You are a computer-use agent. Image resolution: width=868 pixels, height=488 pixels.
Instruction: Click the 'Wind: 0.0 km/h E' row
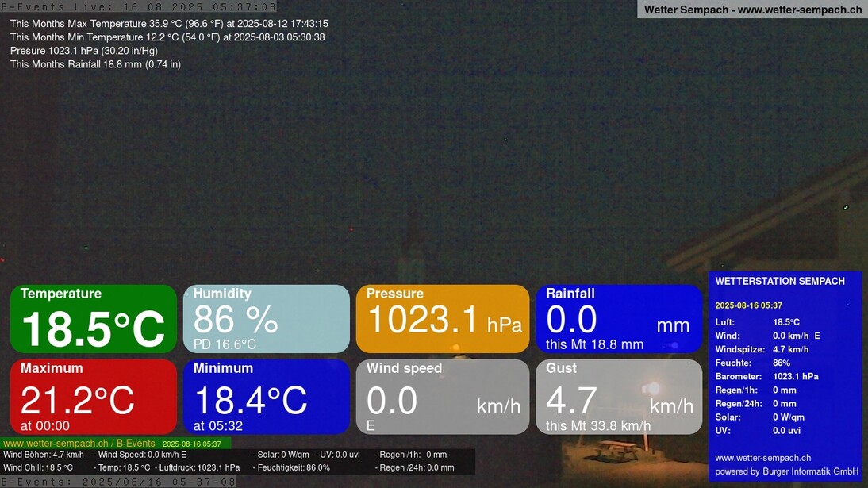point(768,336)
